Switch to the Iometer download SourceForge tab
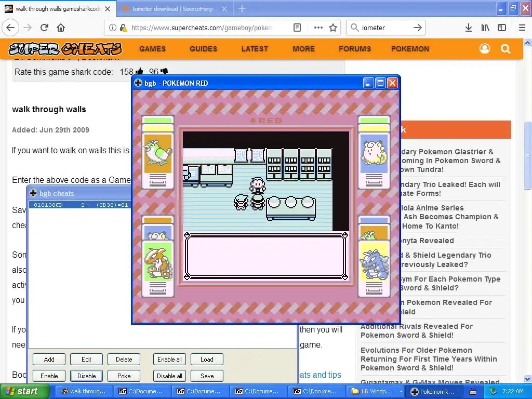 click(x=173, y=9)
